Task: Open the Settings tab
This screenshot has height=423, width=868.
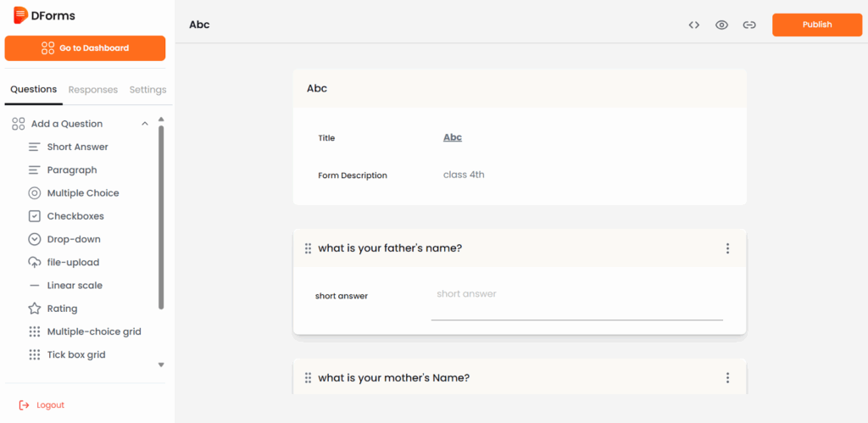Action: point(147,90)
